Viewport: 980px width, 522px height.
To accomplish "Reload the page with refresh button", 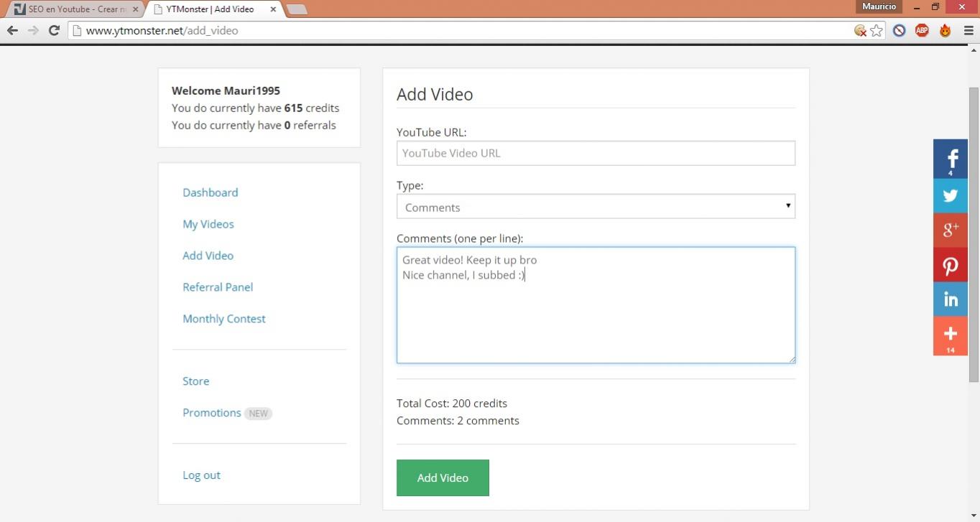I will (x=54, y=30).
